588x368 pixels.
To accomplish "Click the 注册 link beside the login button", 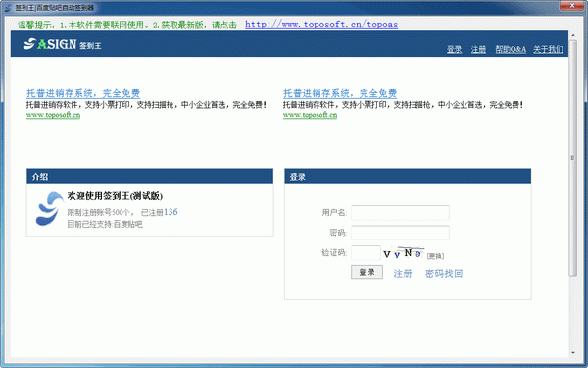I will (x=403, y=274).
